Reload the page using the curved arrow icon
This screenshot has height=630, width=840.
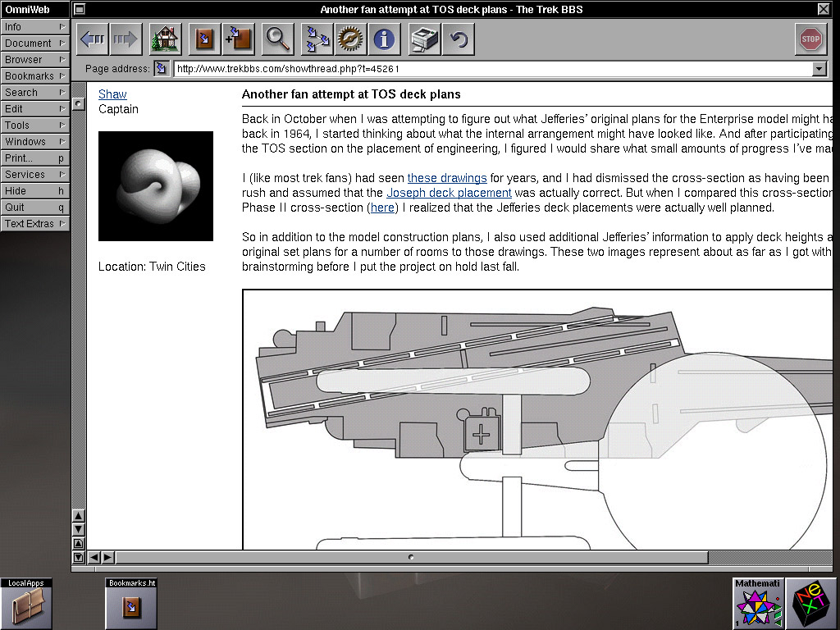(458, 39)
